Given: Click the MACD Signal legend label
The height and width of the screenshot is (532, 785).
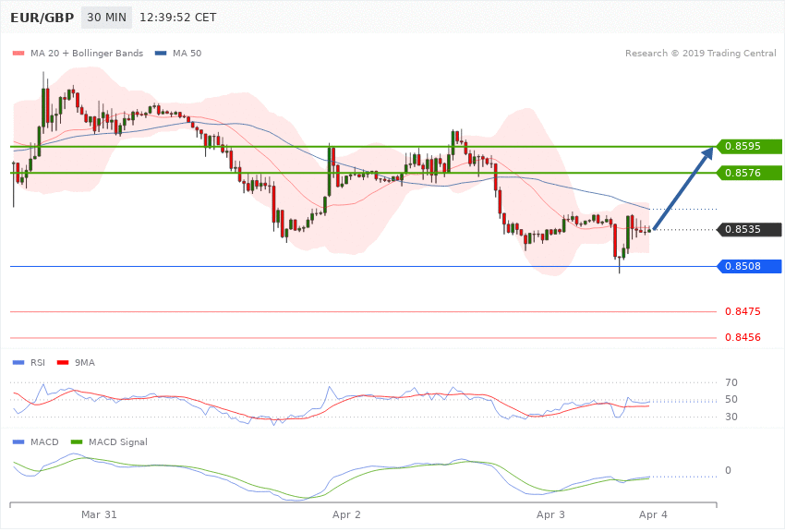Looking at the screenshot, I should [x=118, y=441].
